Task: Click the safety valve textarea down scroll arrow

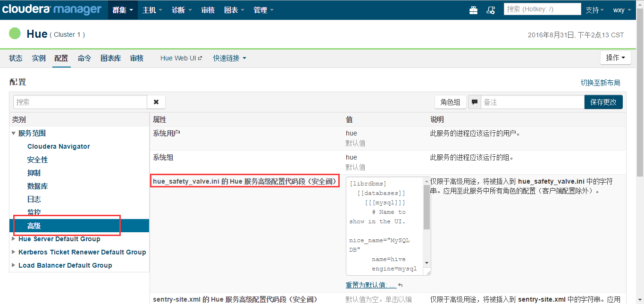Action: click(x=427, y=263)
